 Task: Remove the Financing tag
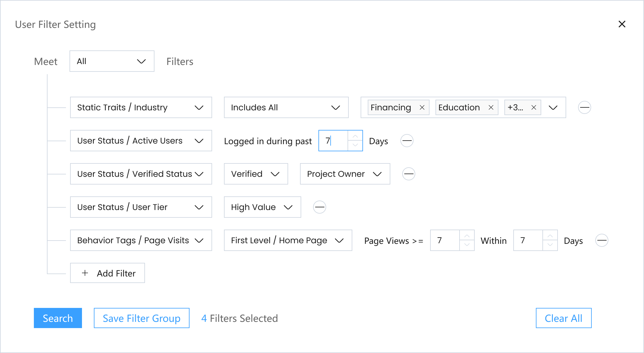click(x=422, y=107)
